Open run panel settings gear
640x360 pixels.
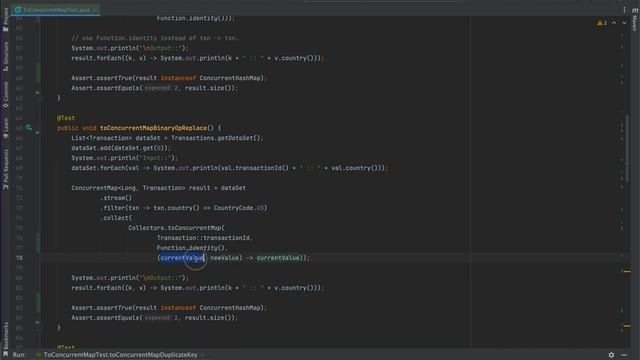(x=611, y=355)
